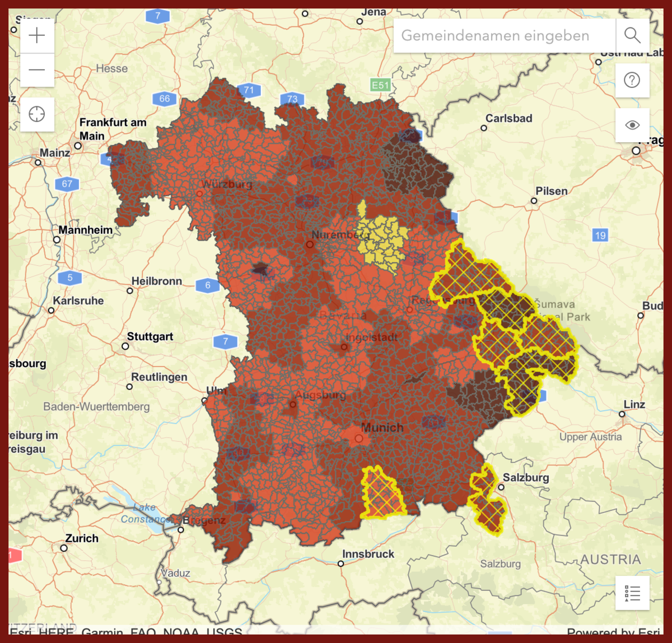Click the 'AUSTRIA' country label
Screen dimensions: 672x643
click(x=610, y=560)
